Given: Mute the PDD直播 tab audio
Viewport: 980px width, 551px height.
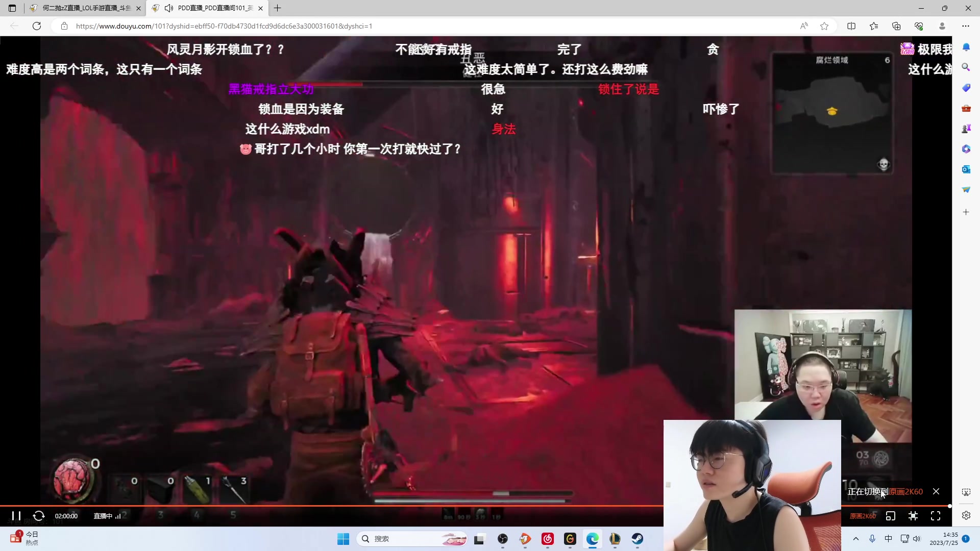Looking at the screenshot, I should 168,8.
